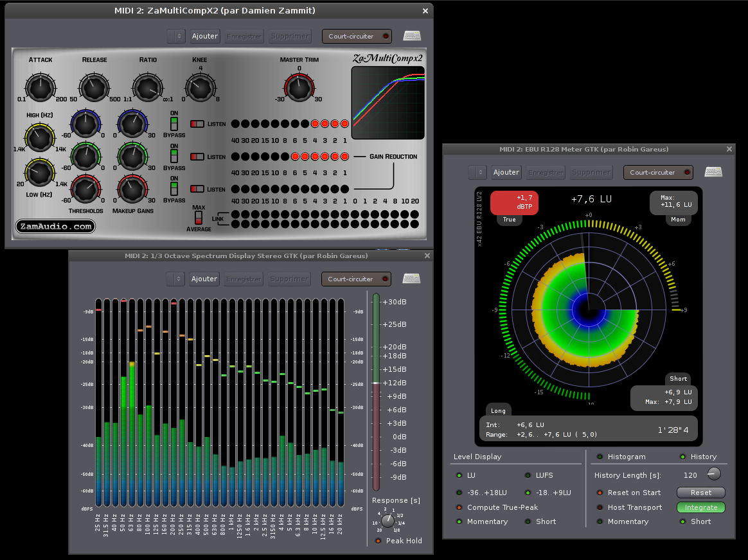This screenshot has height=560, width=748.
Task: Click keyboard icon in Spectrum Display window
Action: coord(411,279)
